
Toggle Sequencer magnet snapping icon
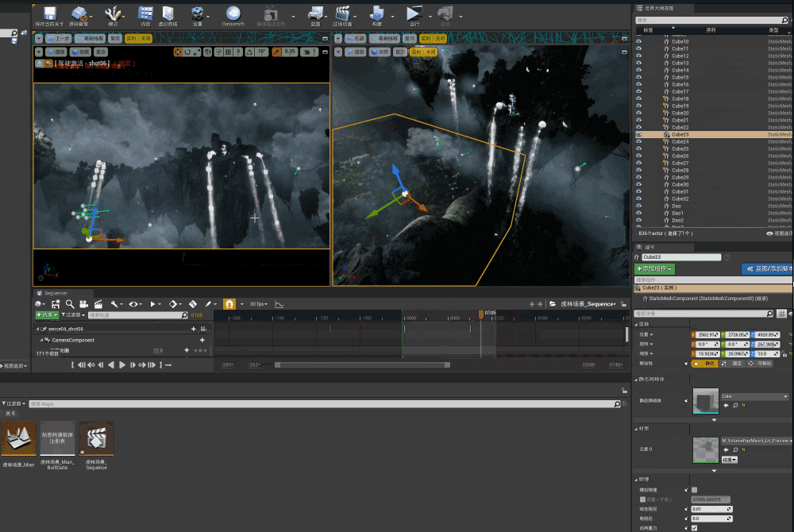pos(229,303)
